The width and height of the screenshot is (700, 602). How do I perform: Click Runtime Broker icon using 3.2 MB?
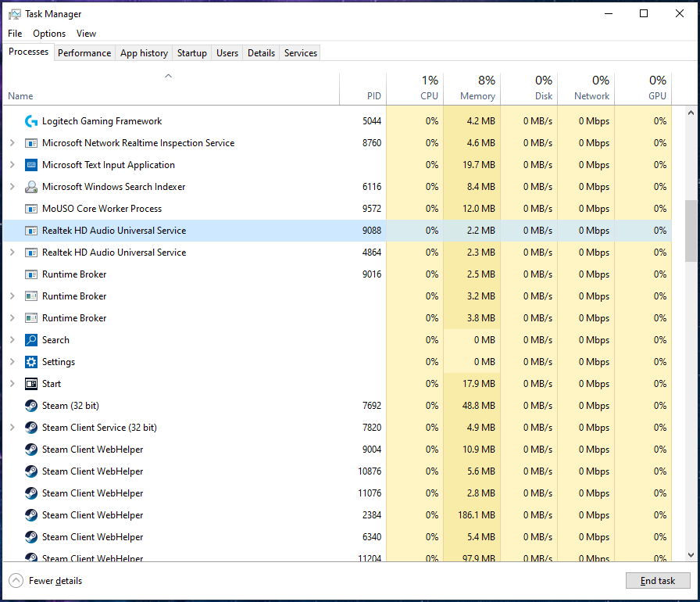[31, 296]
